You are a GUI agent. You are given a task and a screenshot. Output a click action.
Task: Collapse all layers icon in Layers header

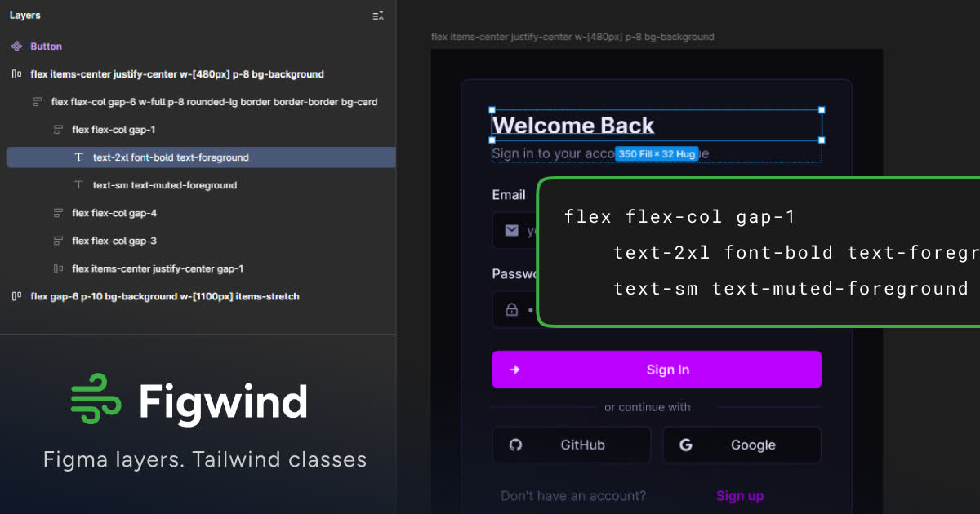click(x=377, y=15)
